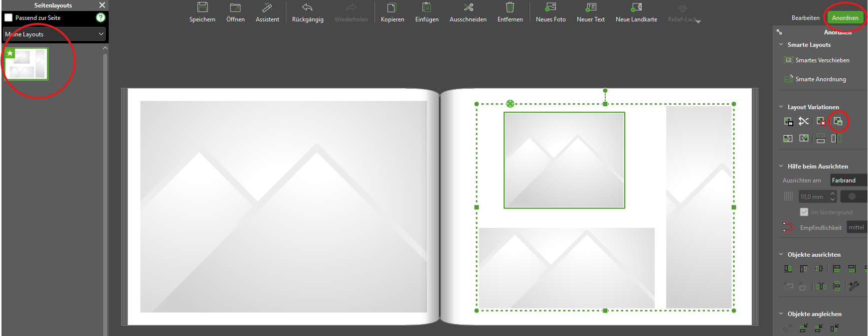The image size is (868, 336).
Task: Insert a Neuer Text box
Action: coord(591,7)
